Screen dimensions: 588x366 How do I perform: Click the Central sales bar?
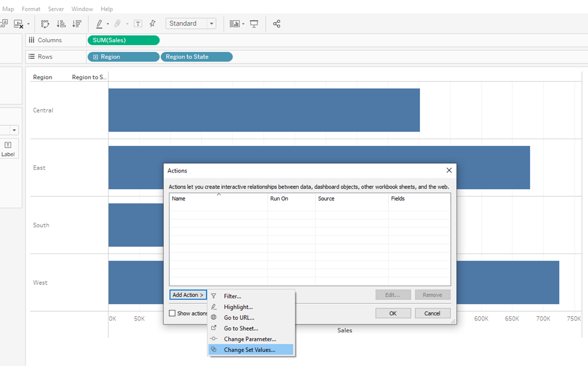[x=264, y=110]
